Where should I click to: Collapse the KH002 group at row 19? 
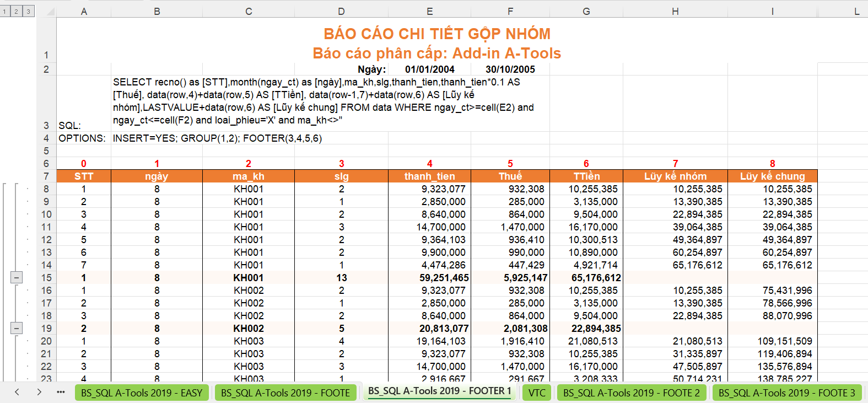tap(17, 329)
